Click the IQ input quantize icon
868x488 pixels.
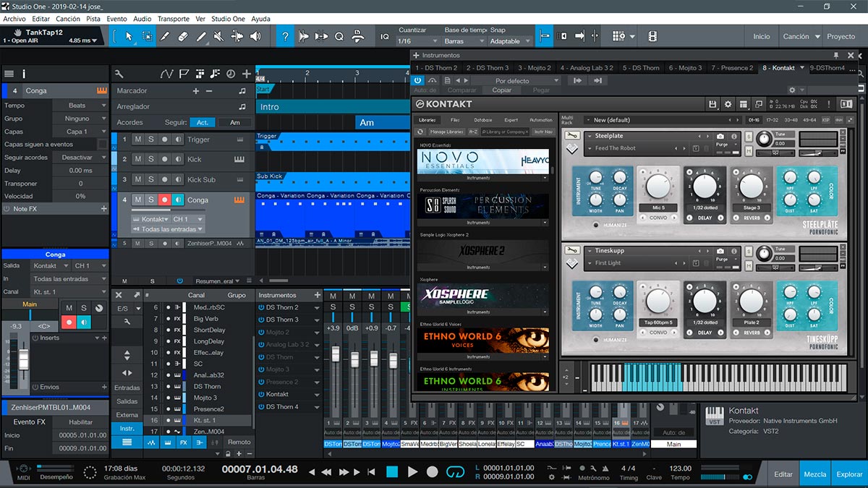click(x=385, y=36)
